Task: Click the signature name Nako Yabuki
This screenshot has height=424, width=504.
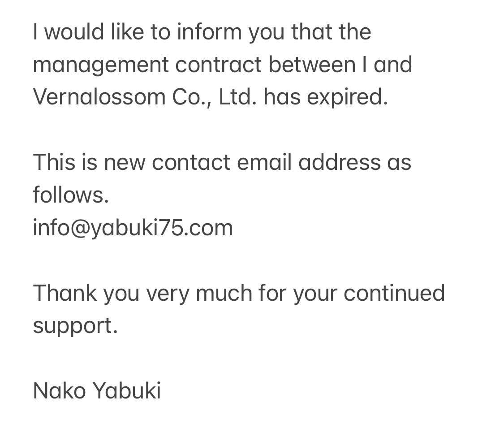Action: click(97, 390)
